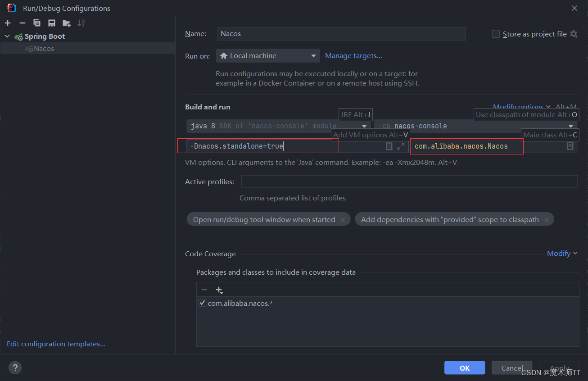The height and width of the screenshot is (381, 588).
Task: Sort configurations alphabetically
Action: click(81, 23)
